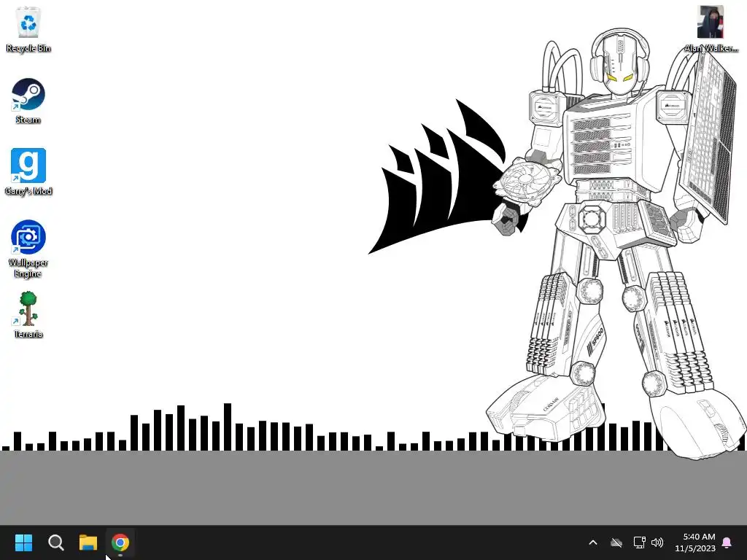Click the date 11/5/2023 in taskbar
This screenshot has height=560, width=747.
(695, 548)
